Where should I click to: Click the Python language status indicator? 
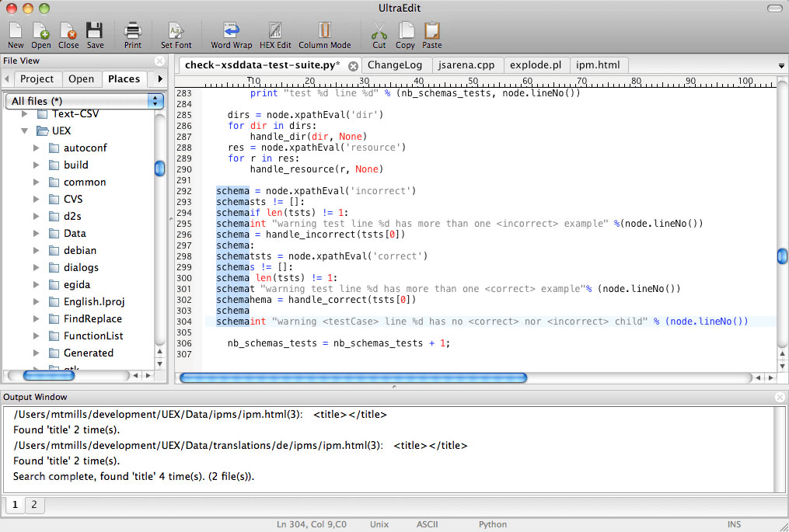tap(493, 524)
